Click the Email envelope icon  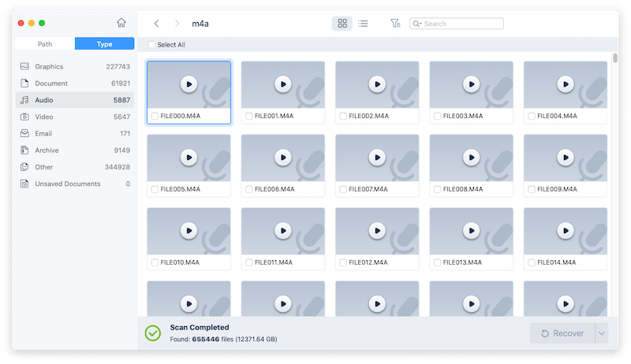coord(24,133)
